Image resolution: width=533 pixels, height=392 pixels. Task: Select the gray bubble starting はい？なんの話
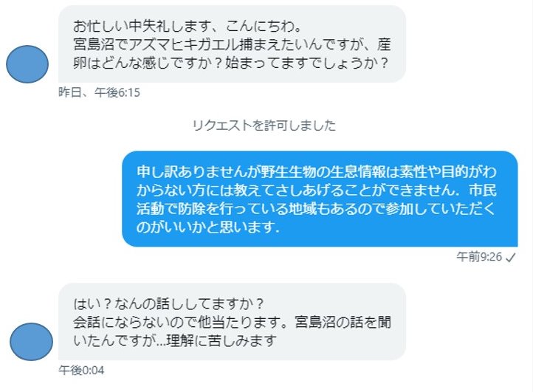pyautogui.click(x=232, y=322)
